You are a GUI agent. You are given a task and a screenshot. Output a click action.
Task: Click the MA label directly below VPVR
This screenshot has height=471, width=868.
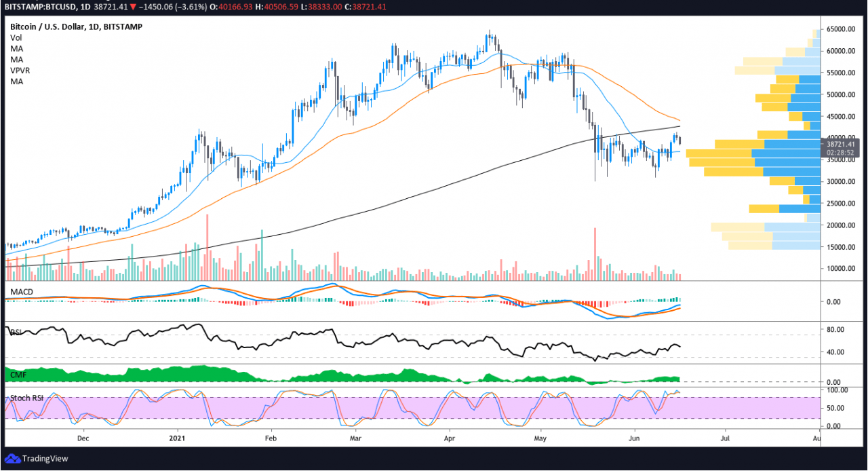click(x=16, y=81)
